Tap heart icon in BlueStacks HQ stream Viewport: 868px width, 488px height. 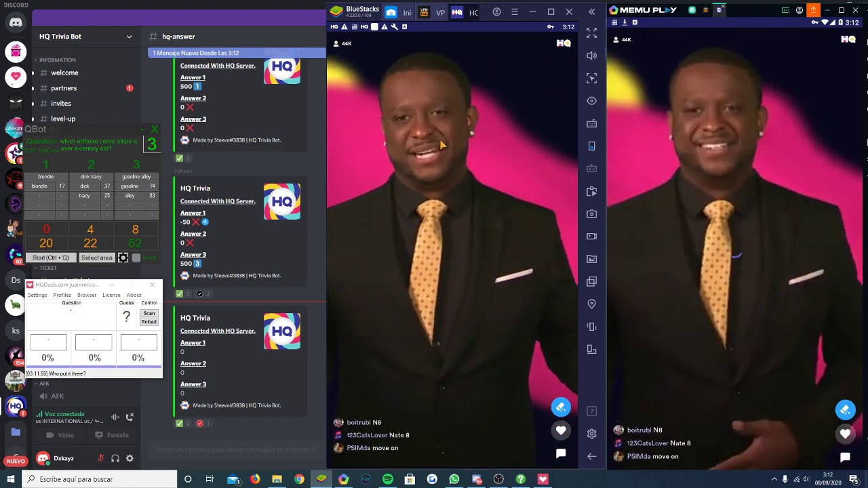[x=561, y=430]
